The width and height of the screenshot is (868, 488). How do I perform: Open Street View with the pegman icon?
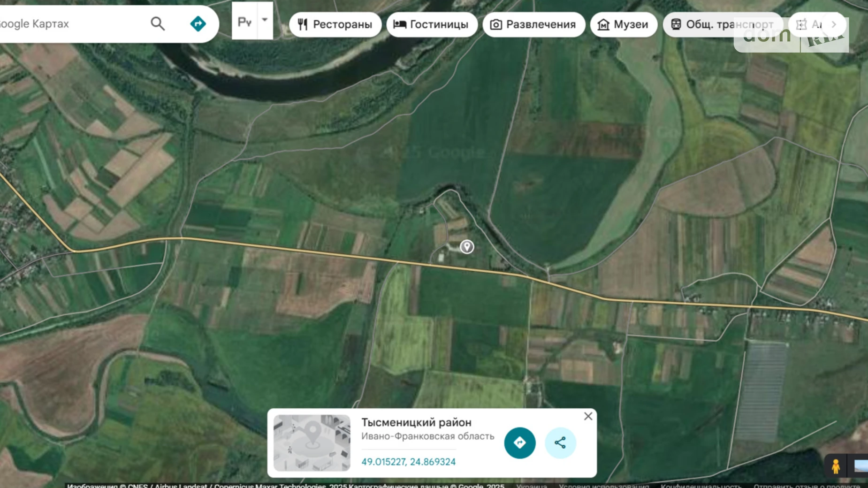(835, 467)
